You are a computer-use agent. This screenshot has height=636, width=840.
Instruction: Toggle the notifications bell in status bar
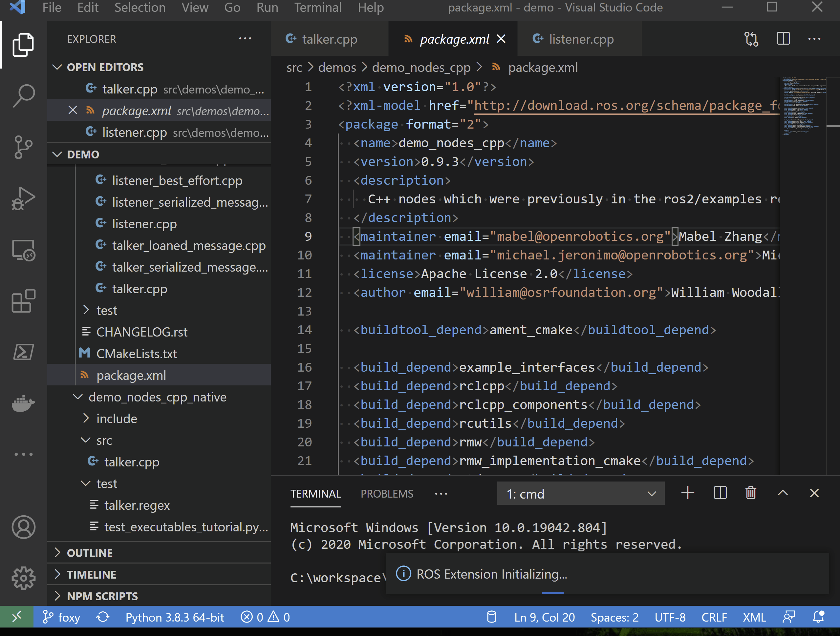click(x=818, y=617)
